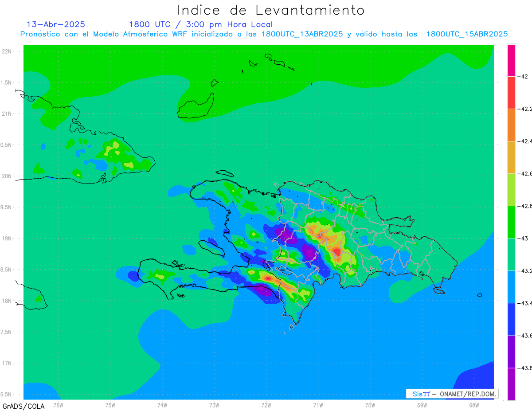
Task: Click the '76W' longitude label
Action: (58, 405)
